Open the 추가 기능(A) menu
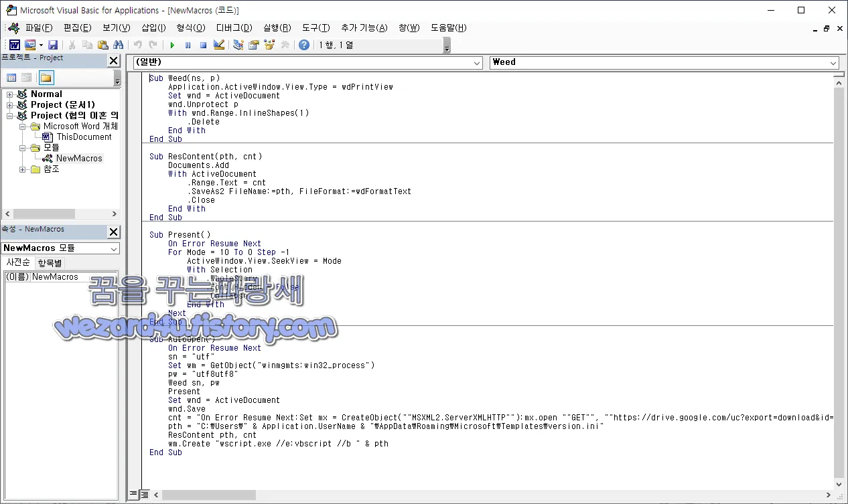This screenshot has height=504, width=848. tap(364, 28)
